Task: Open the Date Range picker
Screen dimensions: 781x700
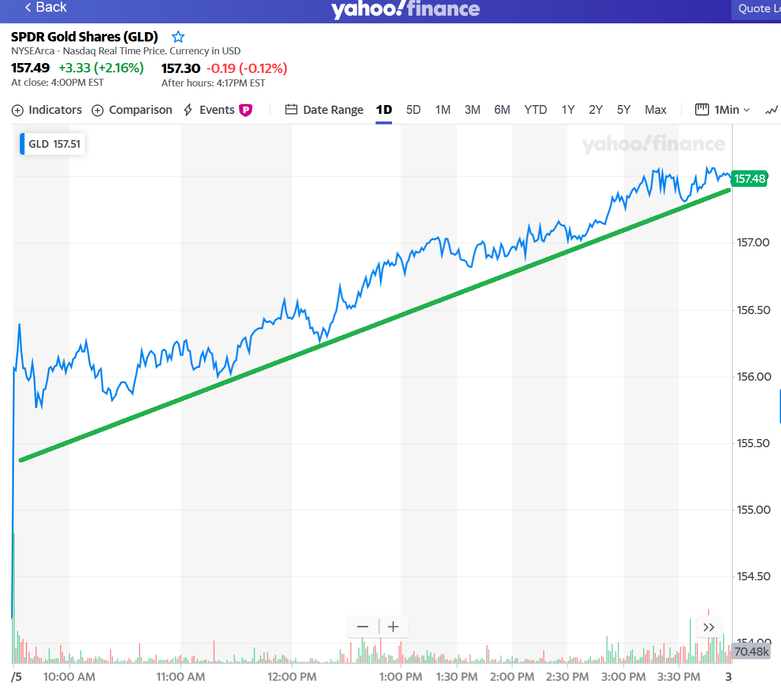Action: click(x=324, y=110)
